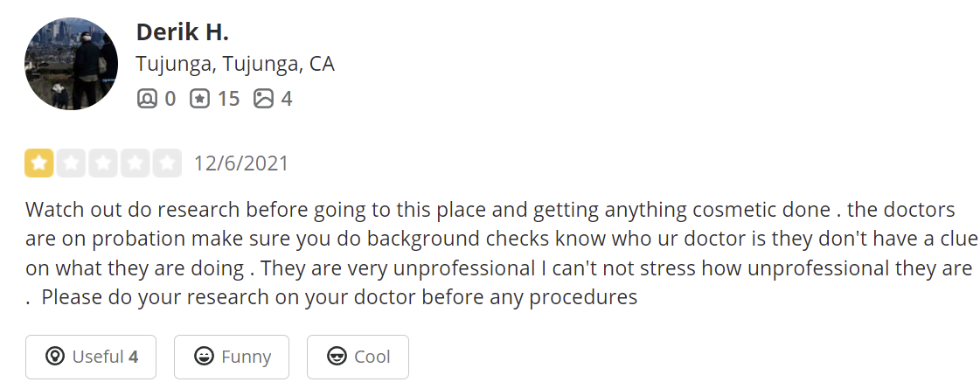Click the Tujunga, Tujunga, CA location text
980x389 pixels.
(x=235, y=64)
